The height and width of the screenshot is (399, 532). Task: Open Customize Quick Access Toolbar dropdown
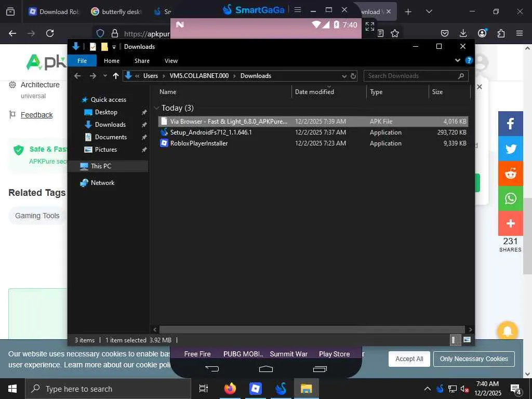114,47
